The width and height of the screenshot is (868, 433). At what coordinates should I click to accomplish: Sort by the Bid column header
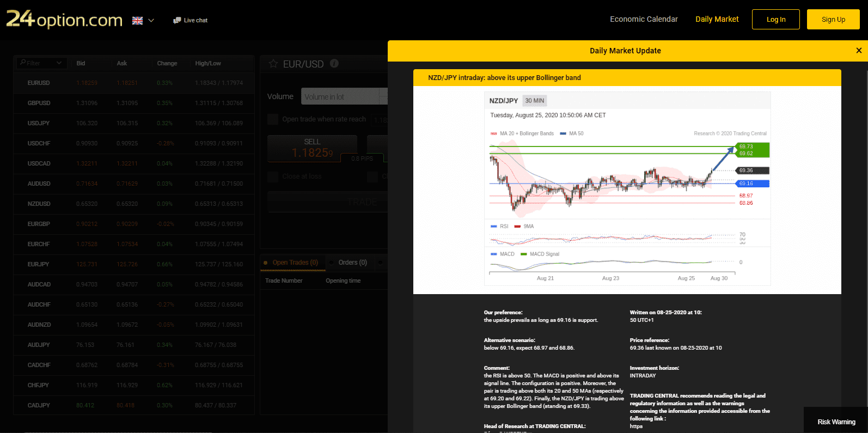coord(81,63)
